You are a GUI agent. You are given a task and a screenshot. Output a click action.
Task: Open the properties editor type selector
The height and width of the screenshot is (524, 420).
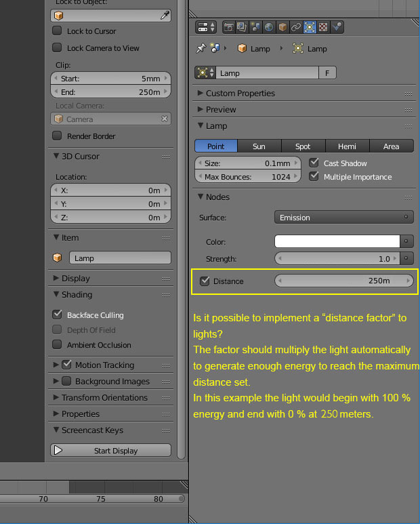coord(206,27)
